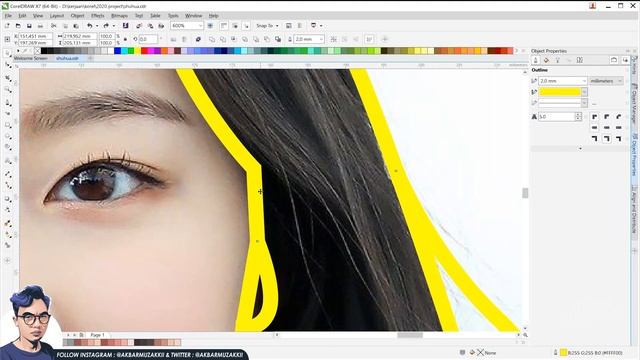This screenshot has height=360, width=640.
Task: Open the File menu
Action: 8,16
